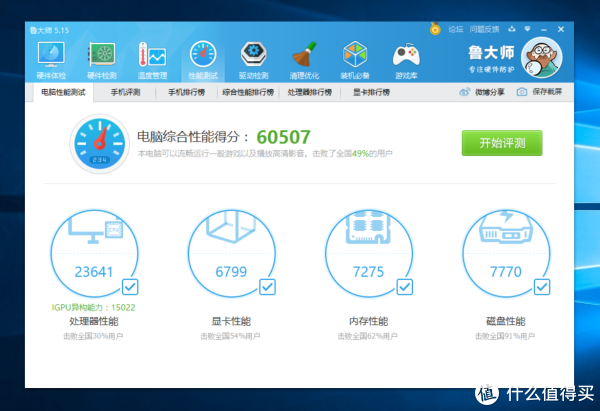Open the 装机必备 cube icon

click(355, 60)
